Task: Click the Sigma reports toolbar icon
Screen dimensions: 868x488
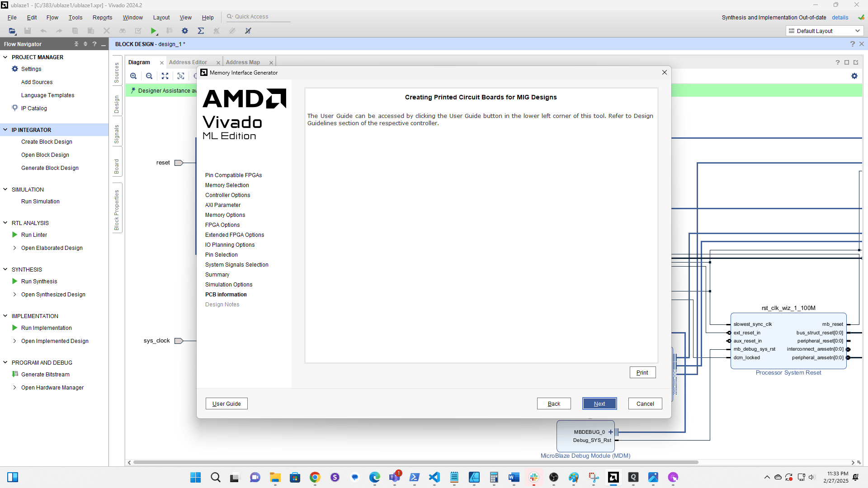Action: coord(201,31)
